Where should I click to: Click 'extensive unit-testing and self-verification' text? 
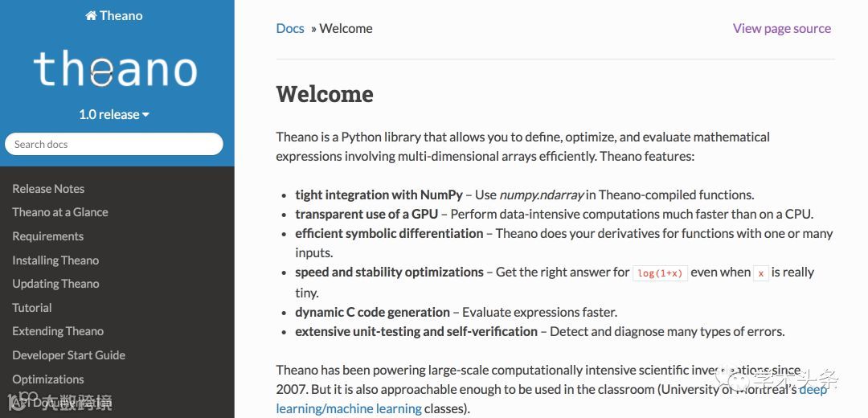416,332
